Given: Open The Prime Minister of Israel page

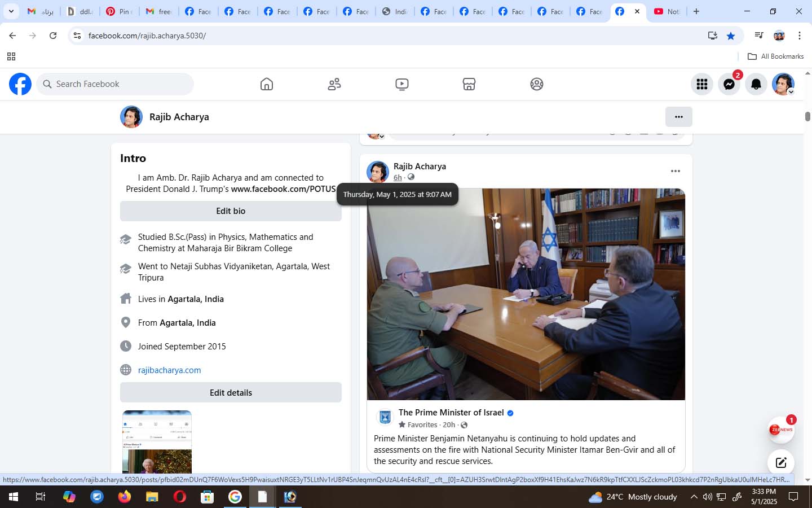Looking at the screenshot, I should point(451,413).
